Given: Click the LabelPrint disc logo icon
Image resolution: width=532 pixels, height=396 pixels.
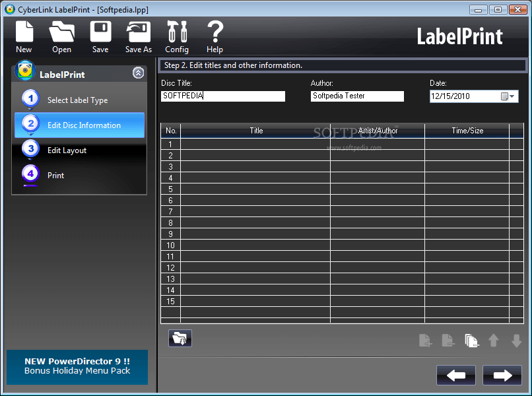Looking at the screenshot, I should (x=25, y=71).
